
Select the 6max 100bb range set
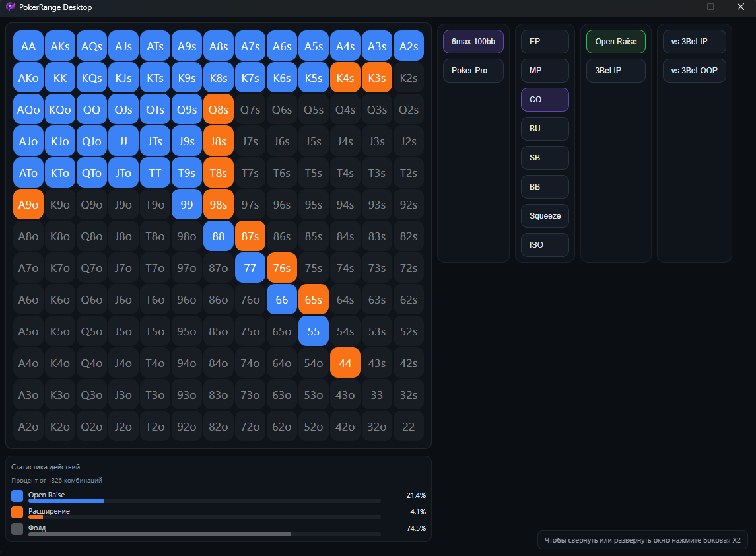473,42
